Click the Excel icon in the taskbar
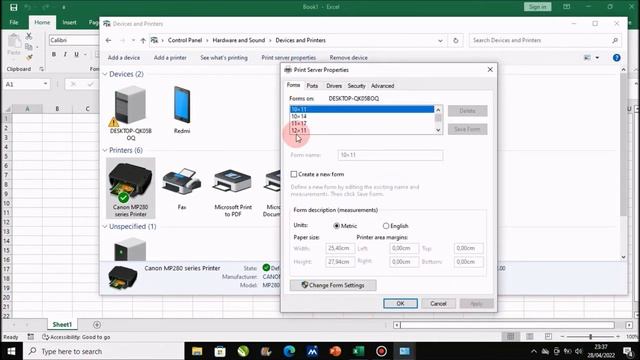The width and height of the screenshot is (640, 360). [358, 351]
